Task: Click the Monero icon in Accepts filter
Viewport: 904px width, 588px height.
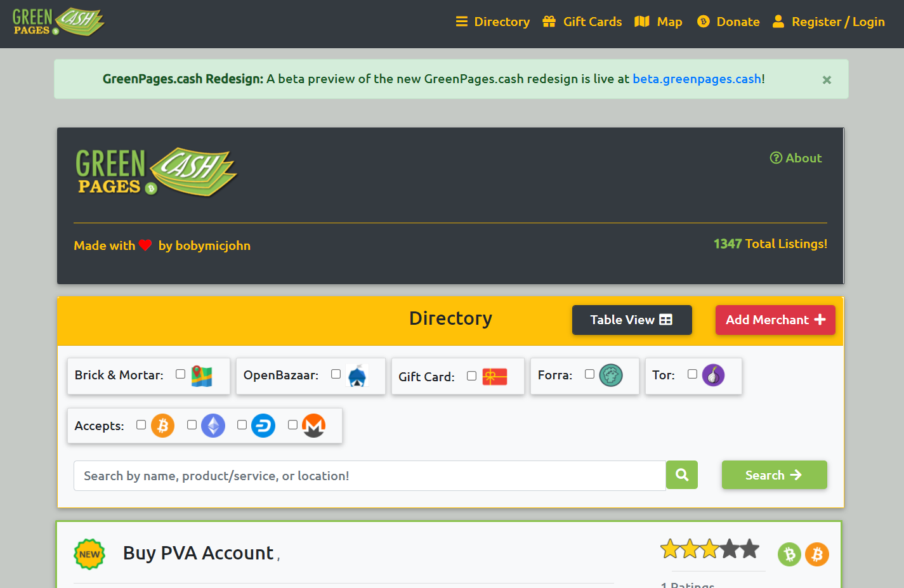Action: coord(314,426)
